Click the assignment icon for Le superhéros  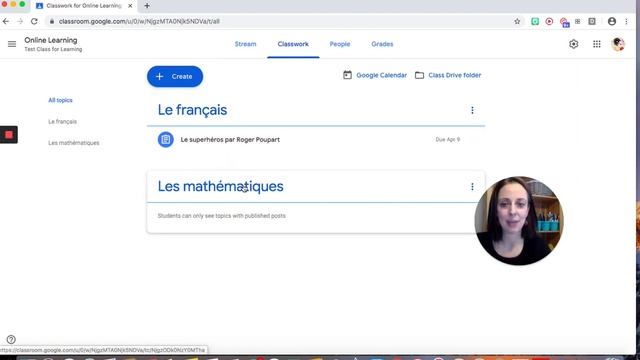tap(165, 140)
